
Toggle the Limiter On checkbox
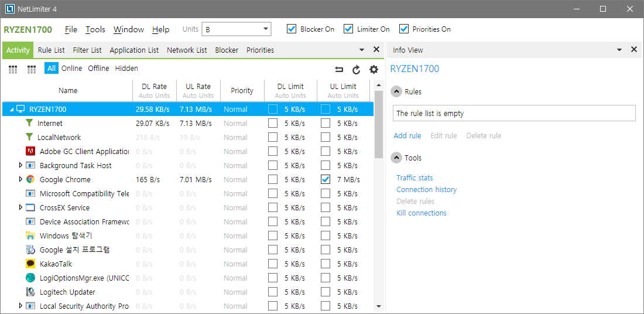click(x=348, y=29)
